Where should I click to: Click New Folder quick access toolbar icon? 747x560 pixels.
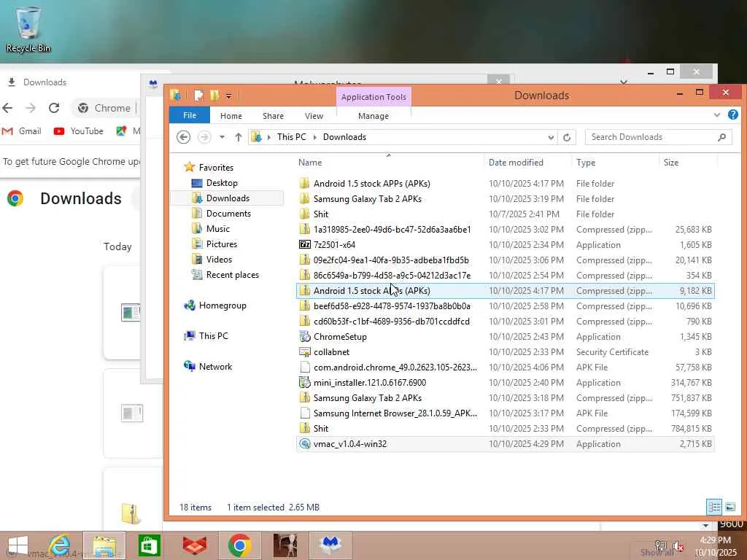coord(214,96)
